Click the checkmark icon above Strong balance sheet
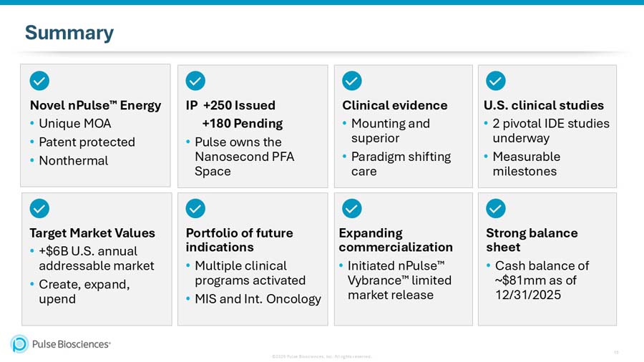Viewport: 644px width, 362px height. click(495, 208)
